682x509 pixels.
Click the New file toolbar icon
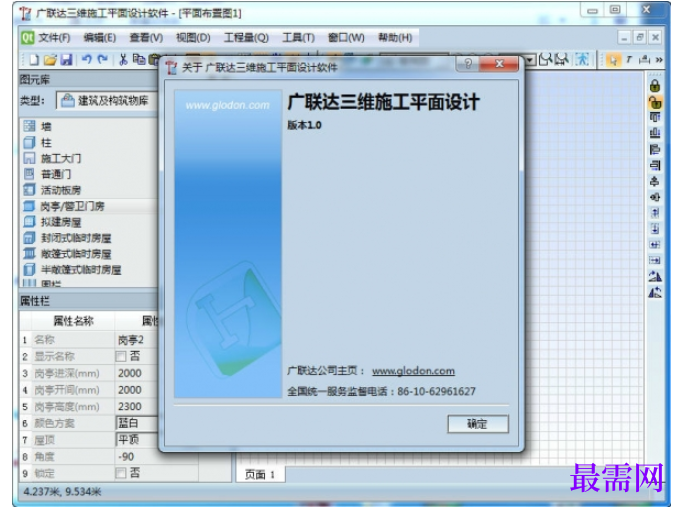(34, 60)
